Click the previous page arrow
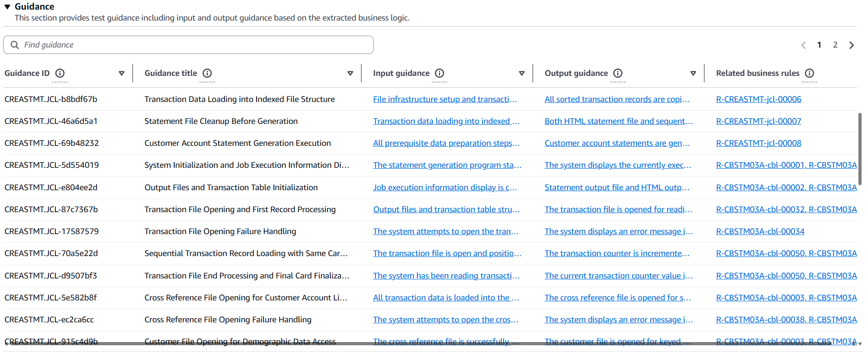868x353 pixels. (804, 45)
